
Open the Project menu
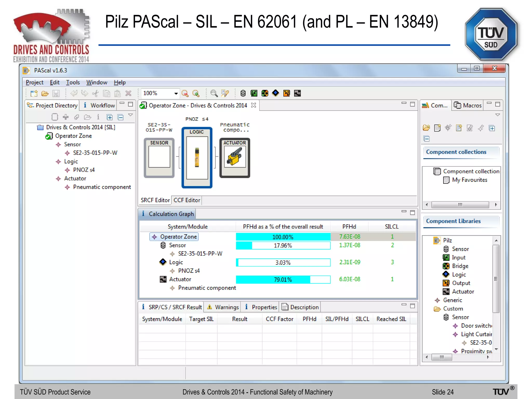pos(35,82)
